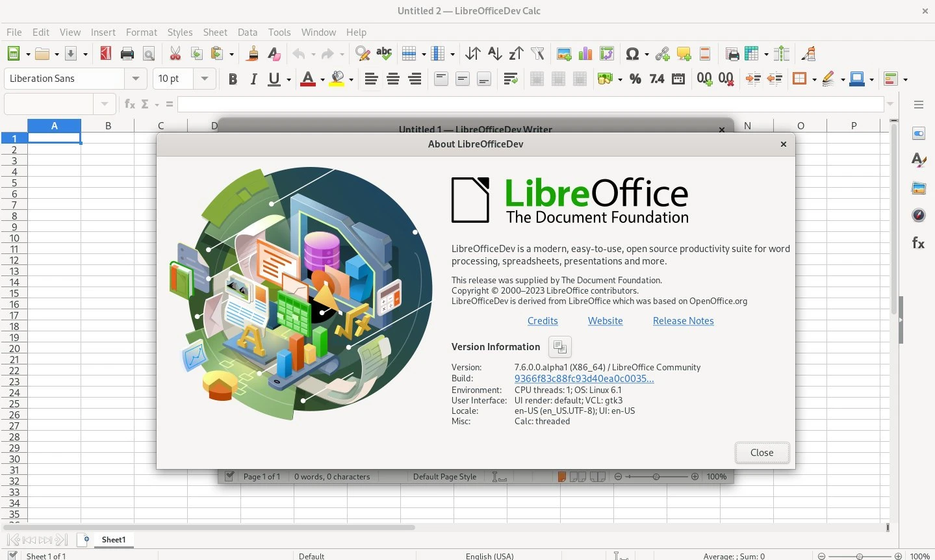Open the Release Notes link
Viewport: 935px width, 560px height.
pyautogui.click(x=683, y=321)
